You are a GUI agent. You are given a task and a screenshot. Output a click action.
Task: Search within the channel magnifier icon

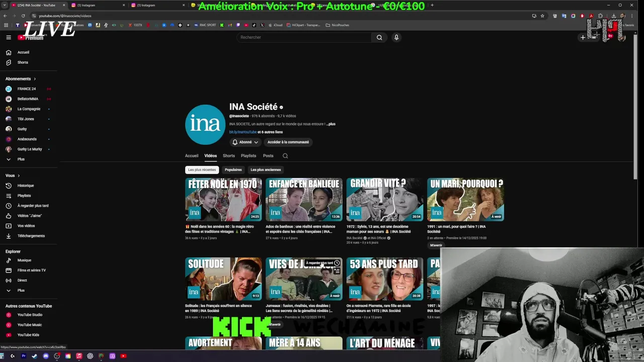285,156
